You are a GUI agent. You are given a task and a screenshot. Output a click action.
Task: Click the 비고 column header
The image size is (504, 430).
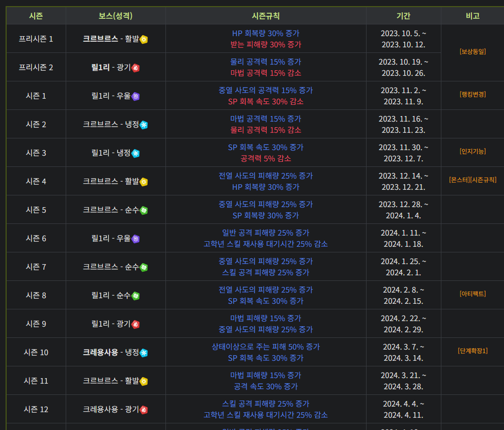point(472,16)
